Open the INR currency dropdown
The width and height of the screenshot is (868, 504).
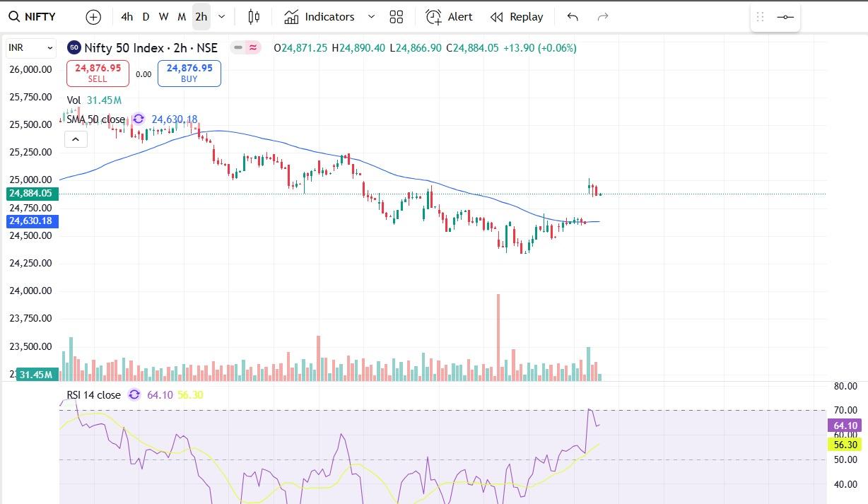tap(30, 48)
